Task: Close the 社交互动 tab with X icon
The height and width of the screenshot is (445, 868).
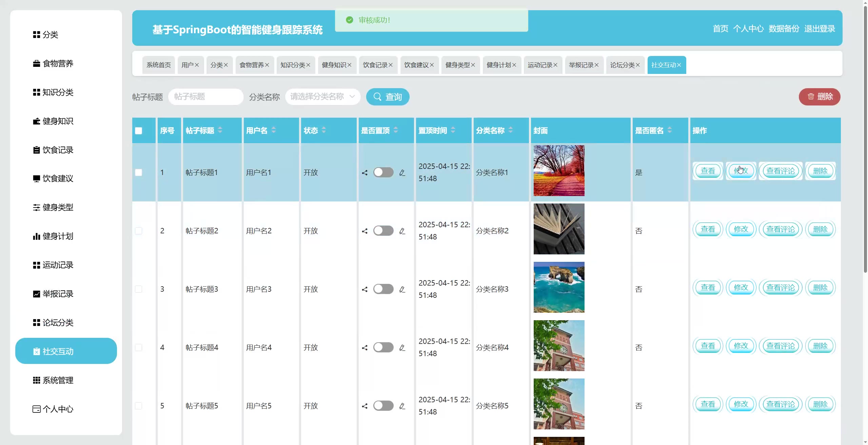Action: (x=679, y=65)
